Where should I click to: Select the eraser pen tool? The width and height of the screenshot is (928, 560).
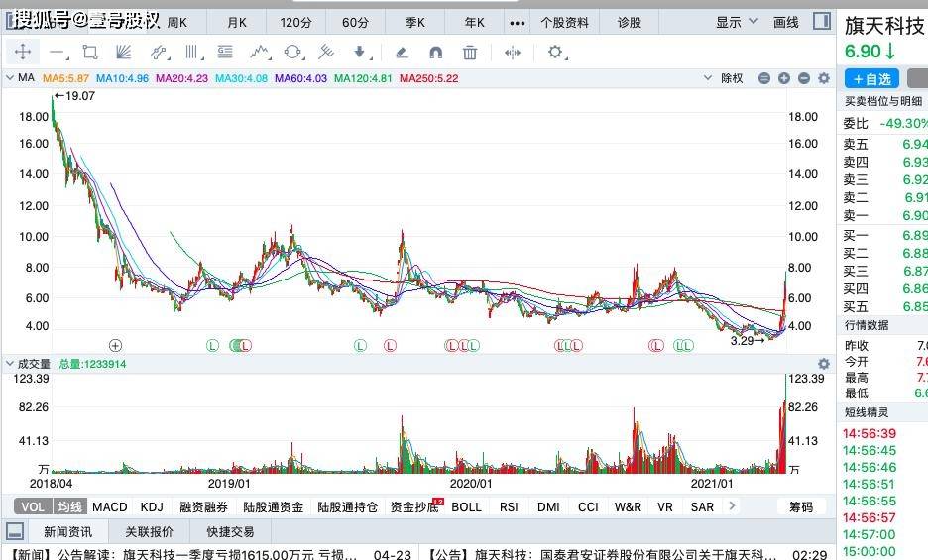(x=401, y=53)
